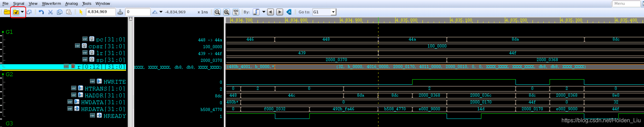Image resolution: width=644 pixels, height=127 pixels.
Task: Click the restore signals icon beside Get Signals
Action: (29, 12)
